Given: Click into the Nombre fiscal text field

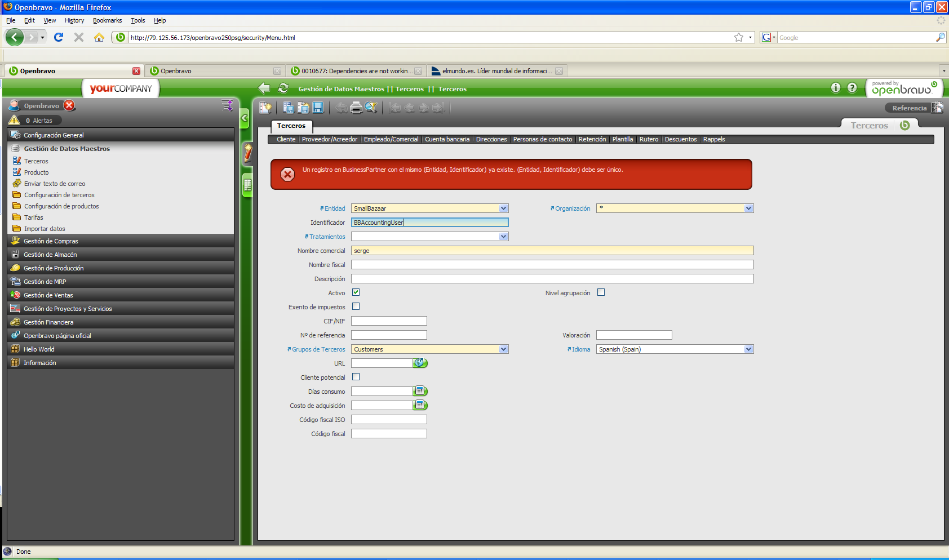Looking at the screenshot, I should point(552,265).
